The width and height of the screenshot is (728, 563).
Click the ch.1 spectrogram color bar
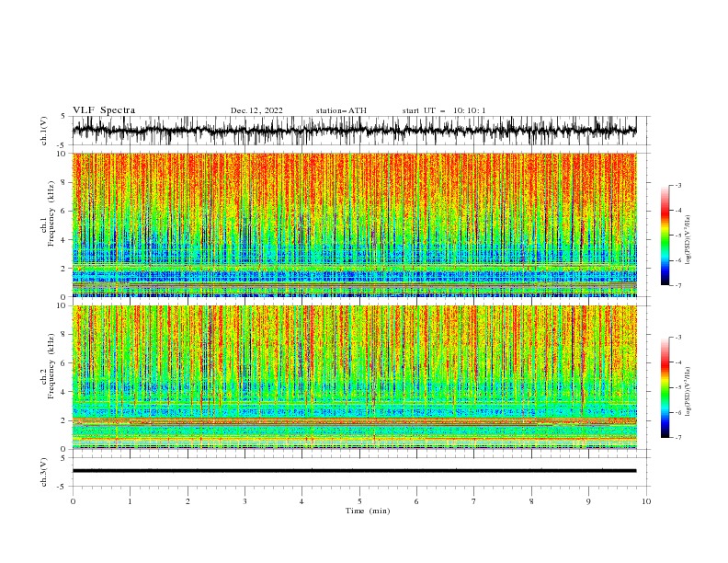pos(665,236)
